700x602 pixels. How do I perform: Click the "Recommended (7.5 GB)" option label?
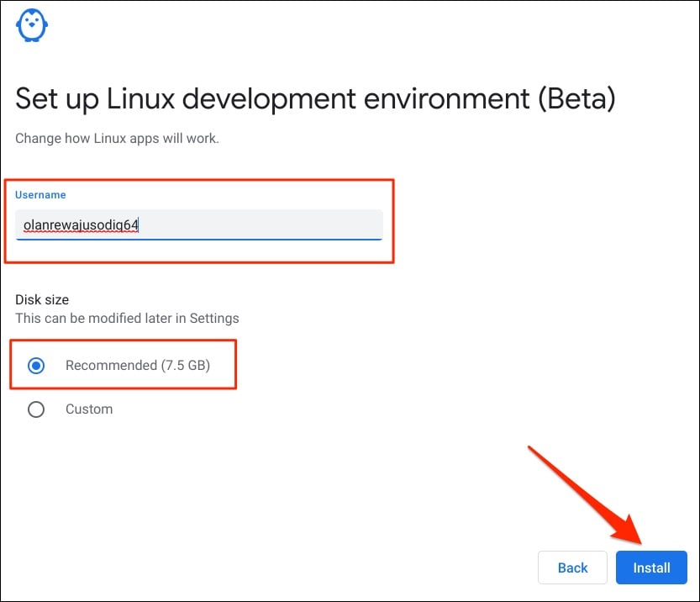pos(138,366)
